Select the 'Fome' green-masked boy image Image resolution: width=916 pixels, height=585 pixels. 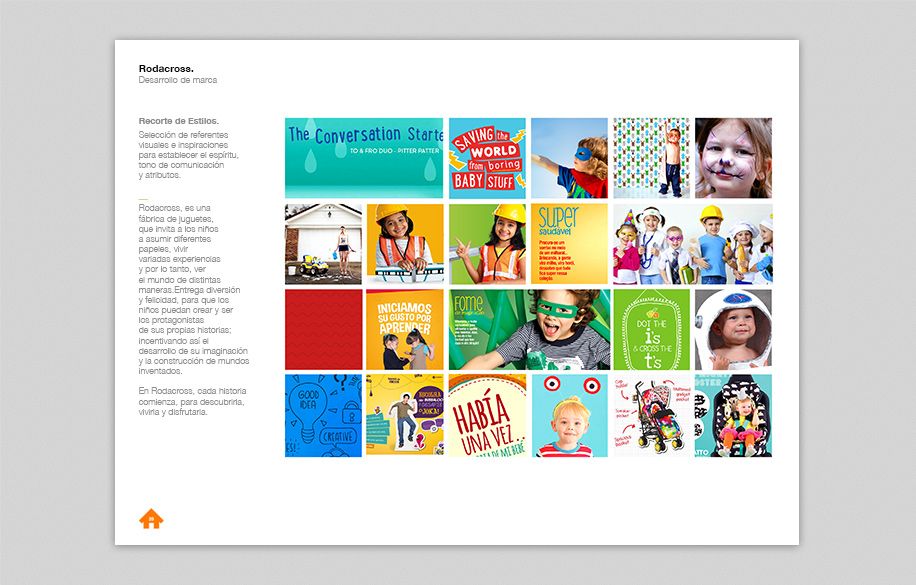(529, 330)
